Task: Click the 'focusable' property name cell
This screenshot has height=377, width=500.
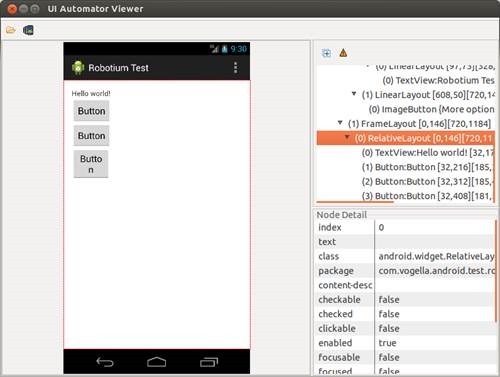Action: pyautogui.click(x=344, y=357)
